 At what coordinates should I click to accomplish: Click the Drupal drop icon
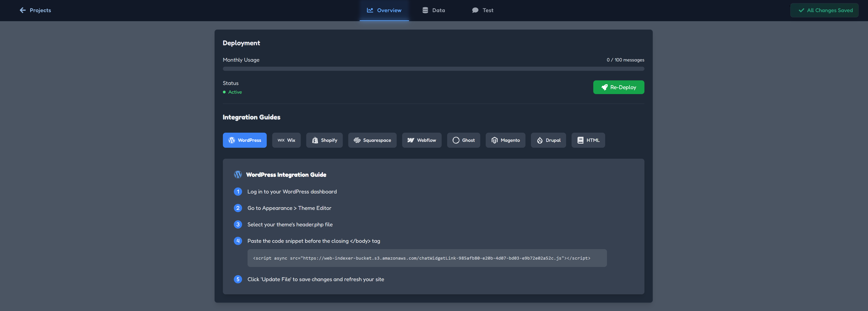click(539, 140)
